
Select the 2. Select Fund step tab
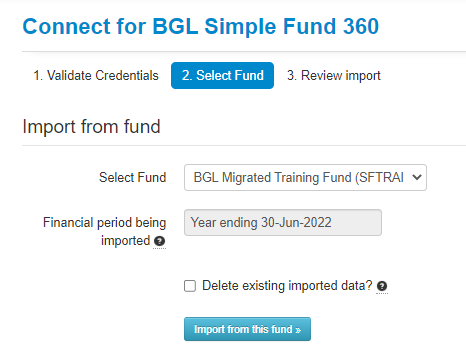(x=222, y=75)
